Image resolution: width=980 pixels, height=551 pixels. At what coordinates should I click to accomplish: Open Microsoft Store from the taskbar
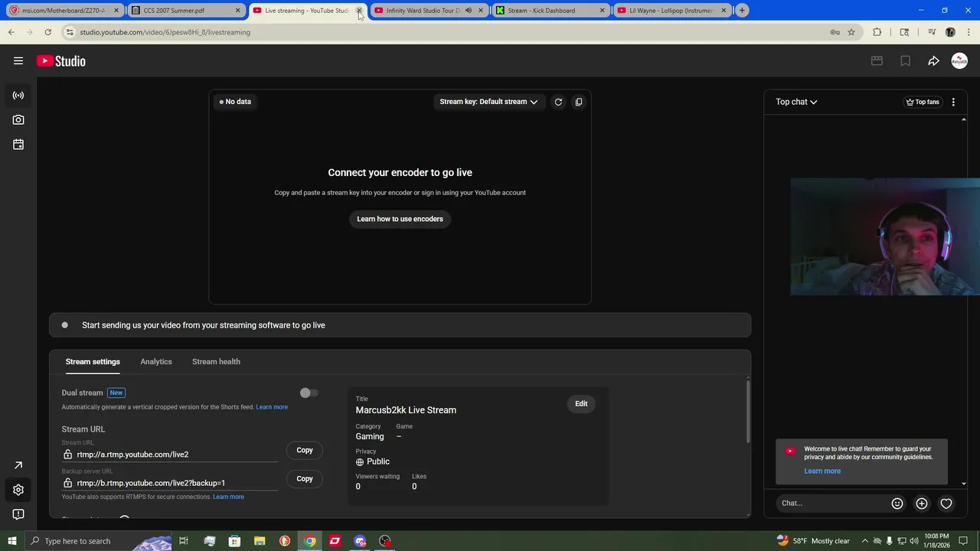(x=234, y=541)
